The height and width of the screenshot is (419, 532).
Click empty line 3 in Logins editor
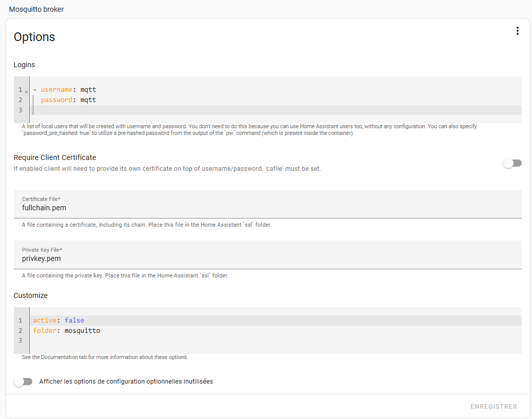point(257,110)
